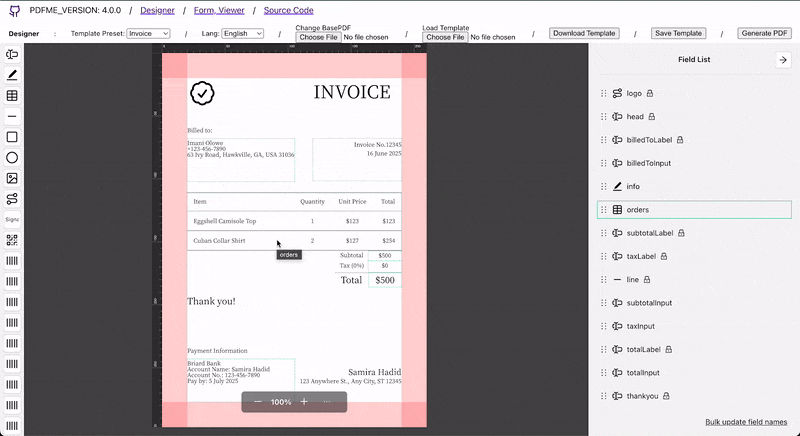Click the Generate PDF button

click(x=764, y=33)
